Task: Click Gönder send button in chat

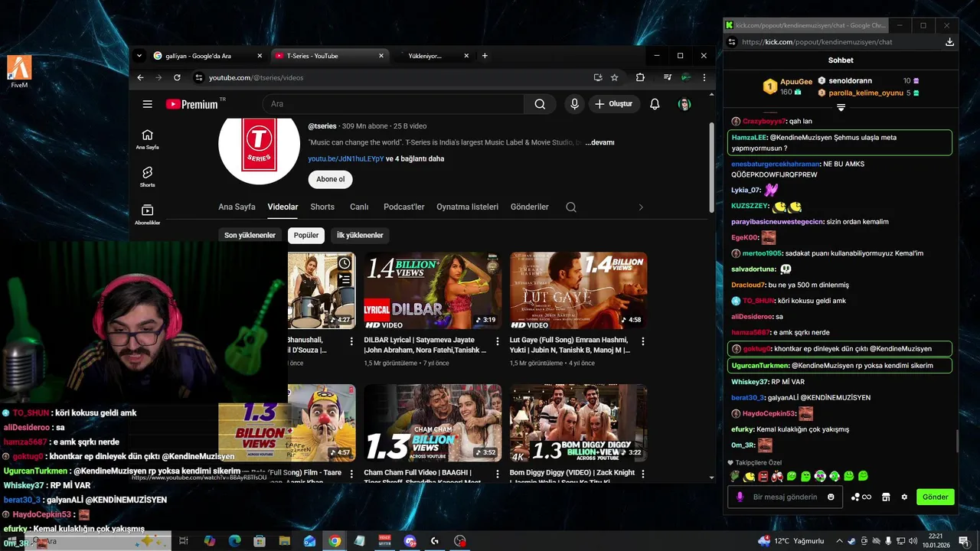Action: point(935,497)
